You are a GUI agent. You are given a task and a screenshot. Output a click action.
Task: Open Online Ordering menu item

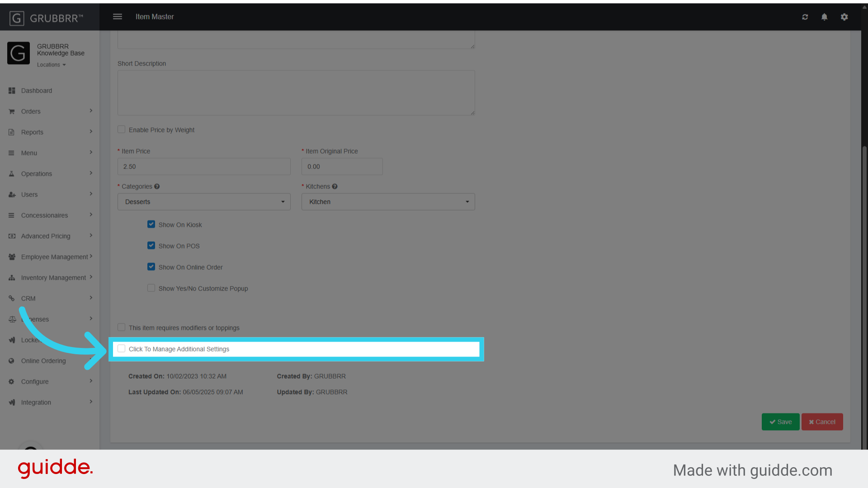tap(50, 361)
